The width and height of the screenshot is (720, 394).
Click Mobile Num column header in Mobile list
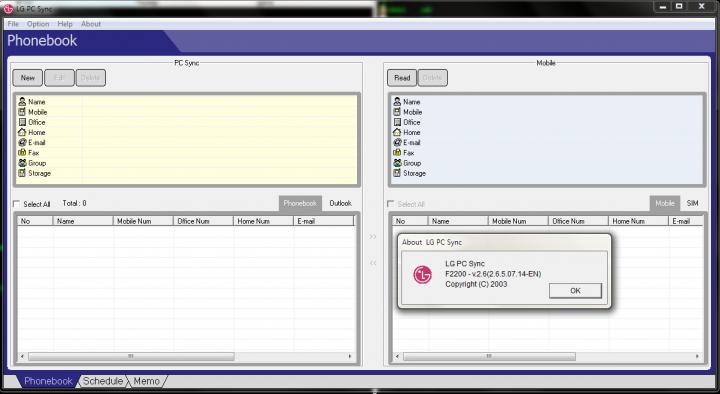click(x=518, y=221)
